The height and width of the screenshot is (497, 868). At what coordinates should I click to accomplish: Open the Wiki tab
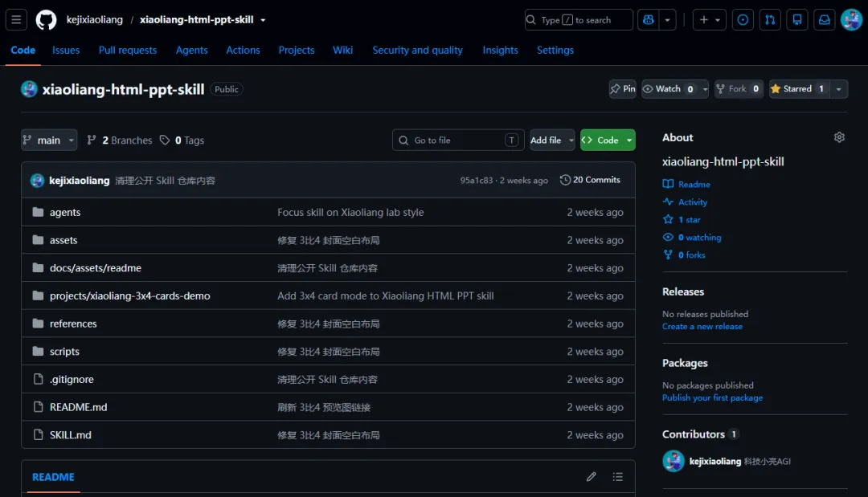tap(342, 50)
